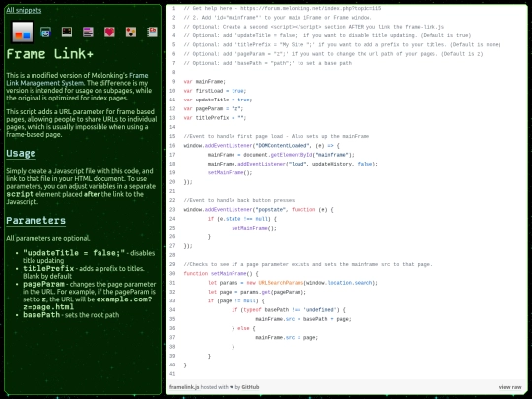Click the 'var titlePrefix' code line

(x=215, y=118)
